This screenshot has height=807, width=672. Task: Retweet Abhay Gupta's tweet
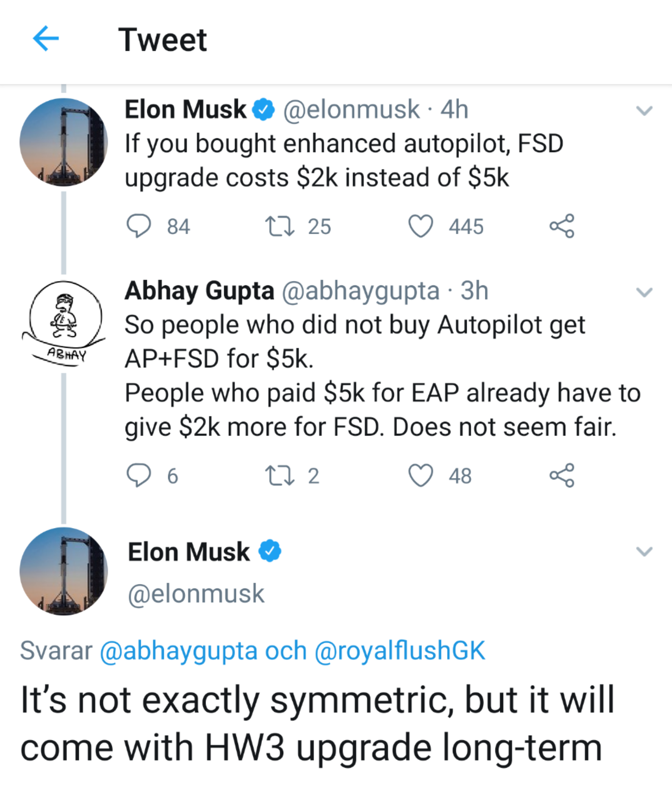(280, 475)
